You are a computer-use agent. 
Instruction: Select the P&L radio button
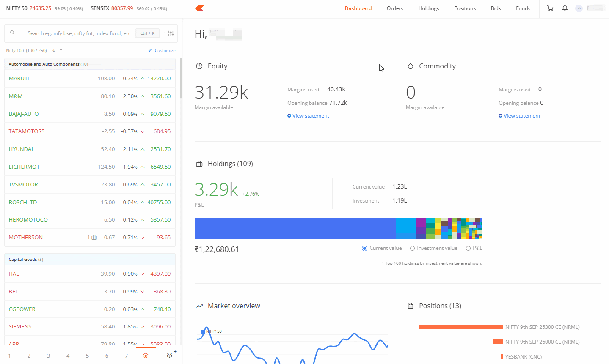point(468,249)
